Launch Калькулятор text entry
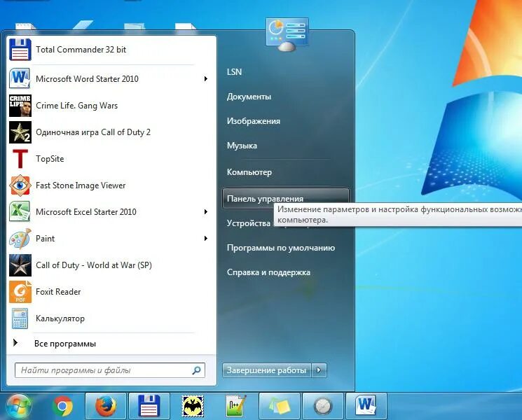This screenshot has height=420, width=522. click(x=60, y=318)
